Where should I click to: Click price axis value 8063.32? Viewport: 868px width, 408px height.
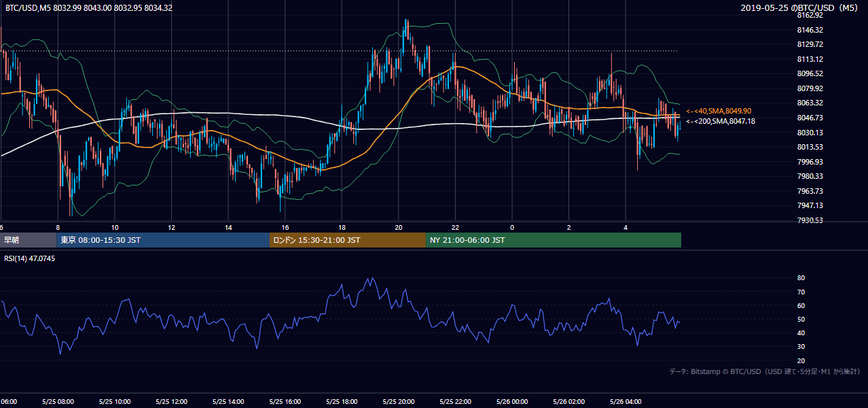point(810,103)
